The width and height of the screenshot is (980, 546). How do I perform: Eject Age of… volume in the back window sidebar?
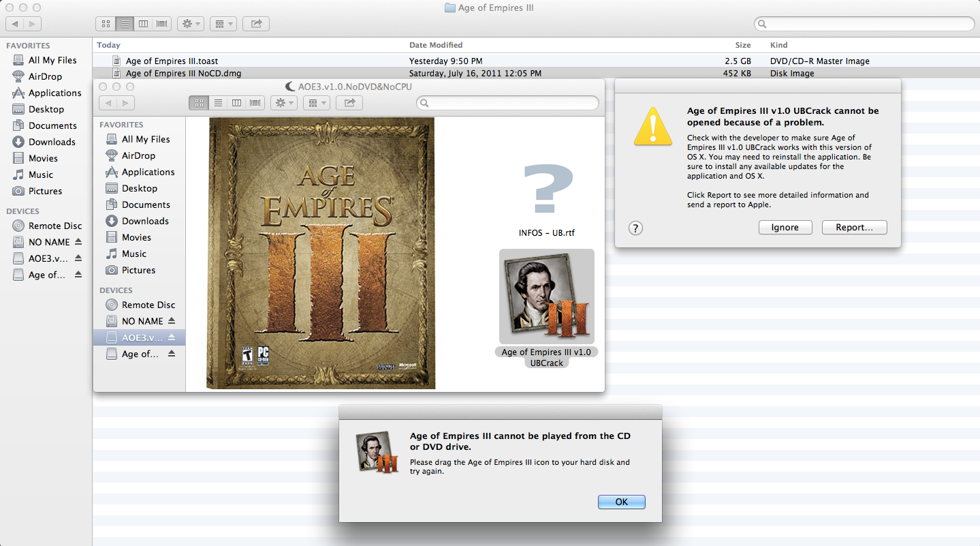coord(78,275)
